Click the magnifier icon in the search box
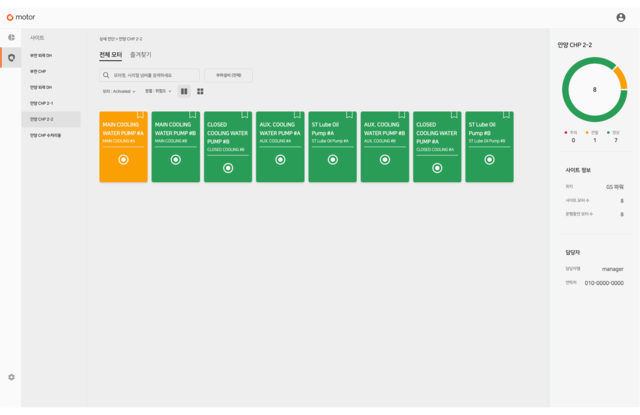This screenshot has height=415, width=640. coord(106,75)
